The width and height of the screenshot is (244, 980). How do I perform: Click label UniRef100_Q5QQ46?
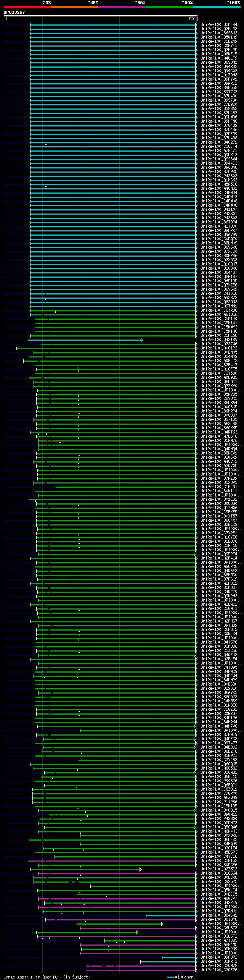click(x=219, y=827)
